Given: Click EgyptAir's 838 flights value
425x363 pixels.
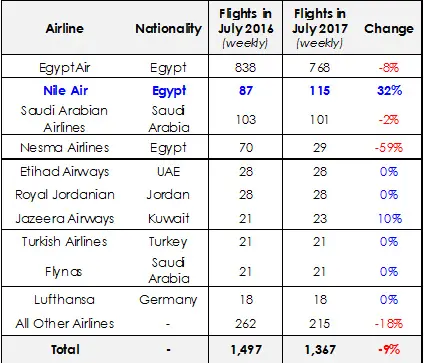Looking at the screenshot, I should click(246, 68).
